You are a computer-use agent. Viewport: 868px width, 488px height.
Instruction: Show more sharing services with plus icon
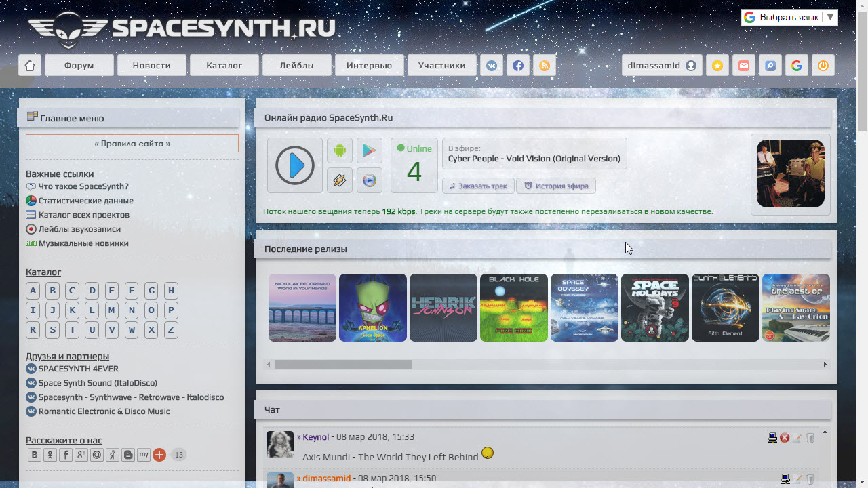coord(159,455)
